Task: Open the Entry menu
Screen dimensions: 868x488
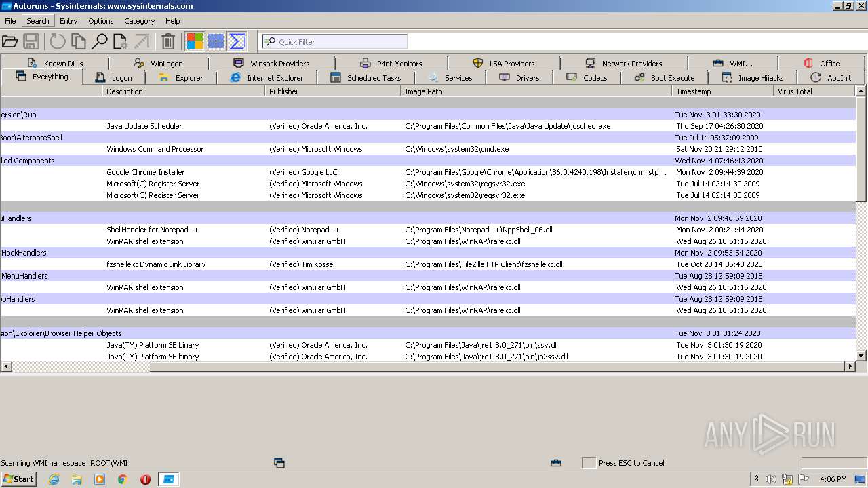Action: [x=68, y=21]
